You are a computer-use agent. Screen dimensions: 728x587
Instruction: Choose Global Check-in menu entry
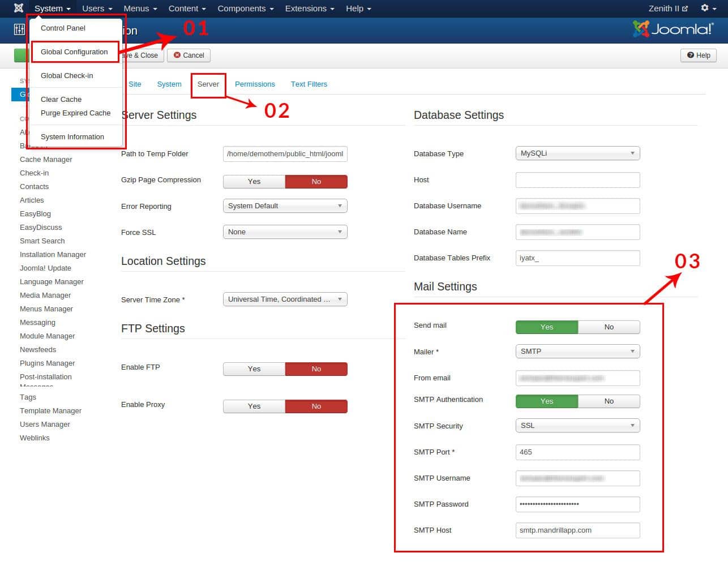pos(67,75)
